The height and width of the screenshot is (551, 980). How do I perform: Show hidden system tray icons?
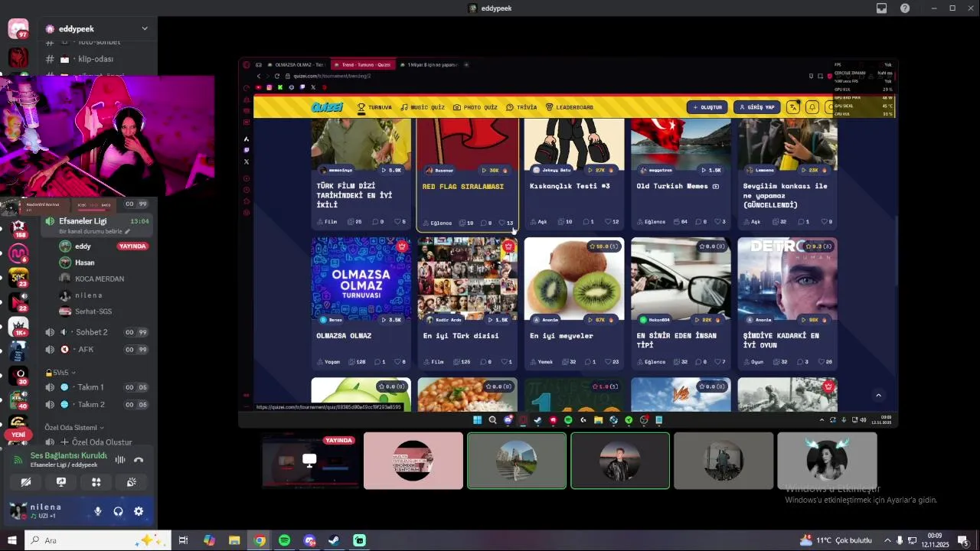click(x=887, y=540)
